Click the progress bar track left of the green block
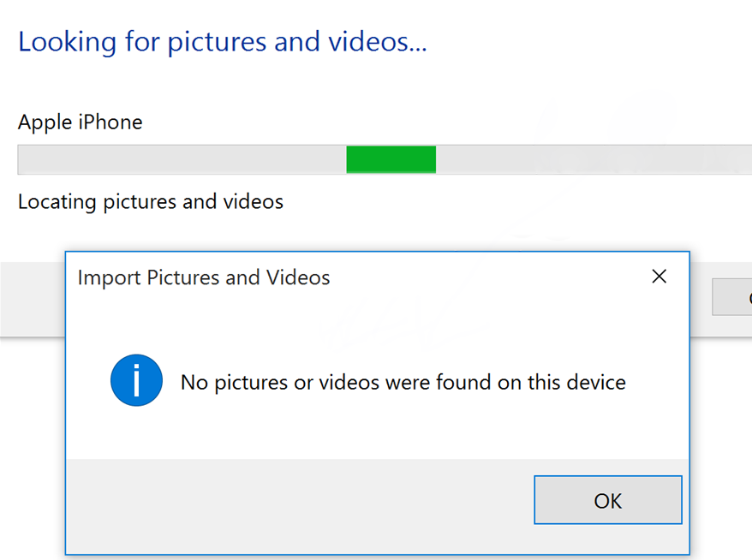This screenshot has width=752, height=560. (x=180, y=159)
